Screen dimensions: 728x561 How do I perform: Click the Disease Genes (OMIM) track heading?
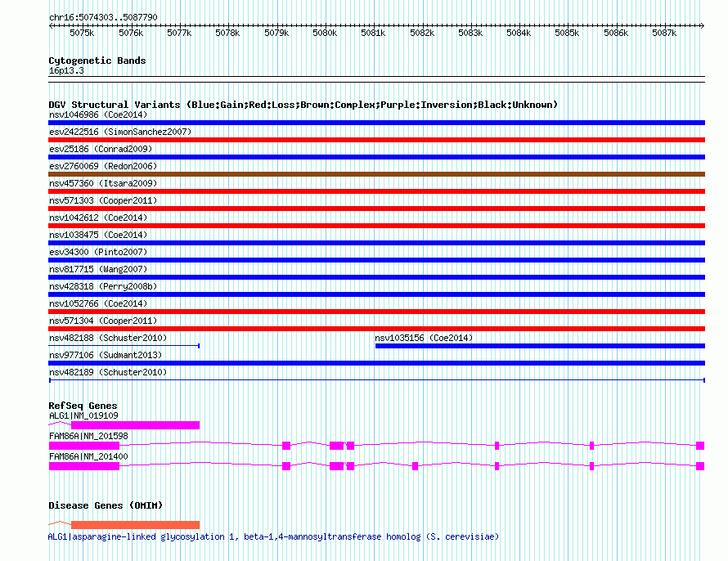click(106, 505)
